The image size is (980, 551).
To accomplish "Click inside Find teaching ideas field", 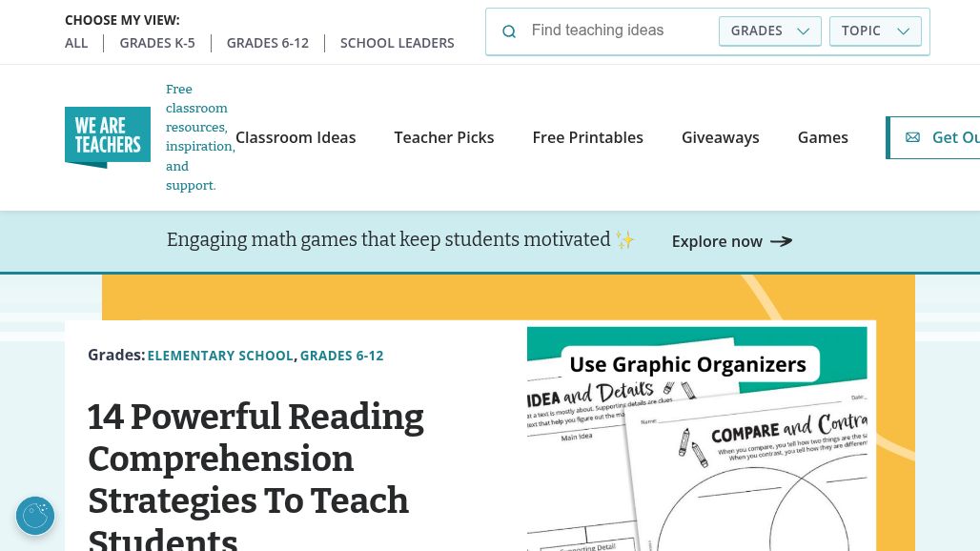I will coord(620,31).
